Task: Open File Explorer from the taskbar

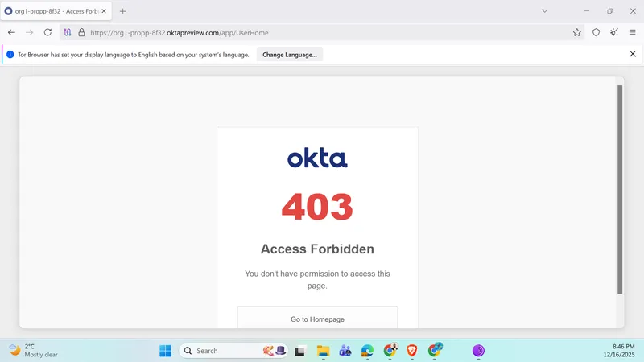Action: coord(323,351)
